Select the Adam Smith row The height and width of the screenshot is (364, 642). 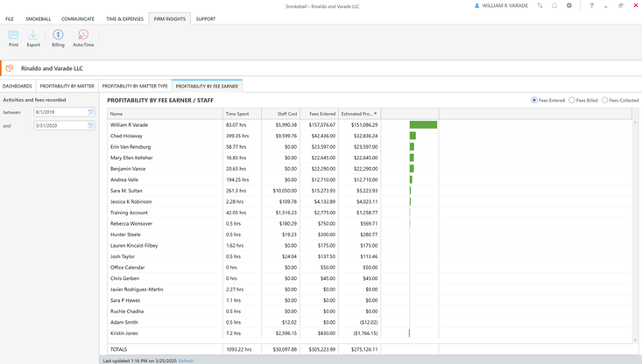point(370,322)
